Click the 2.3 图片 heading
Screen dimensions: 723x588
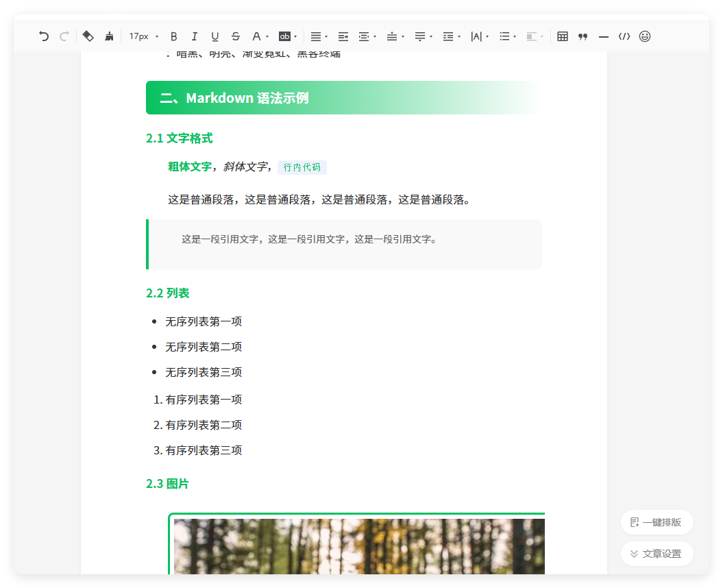click(x=167, y=484)
